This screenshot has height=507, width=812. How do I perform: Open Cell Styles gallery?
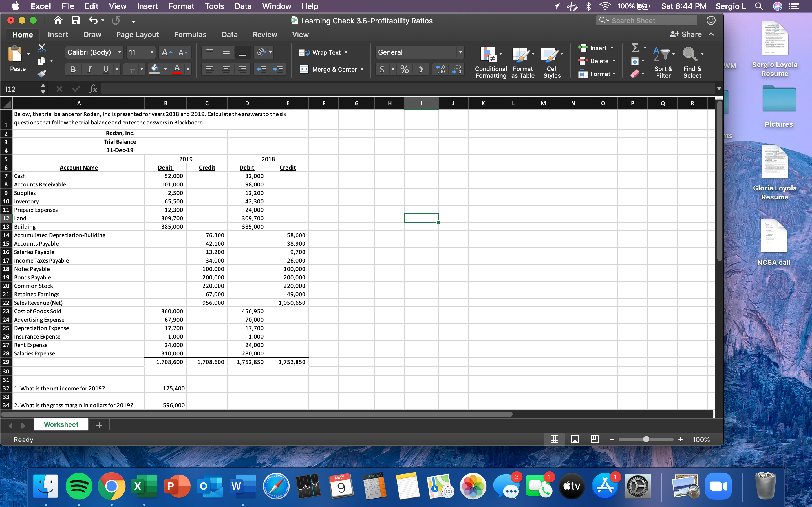552,62
